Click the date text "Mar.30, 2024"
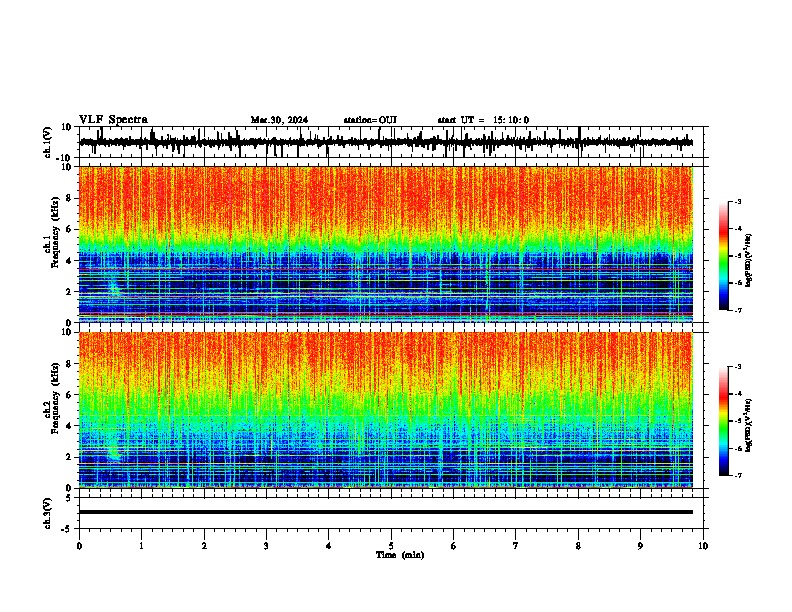 pos(279,120)
